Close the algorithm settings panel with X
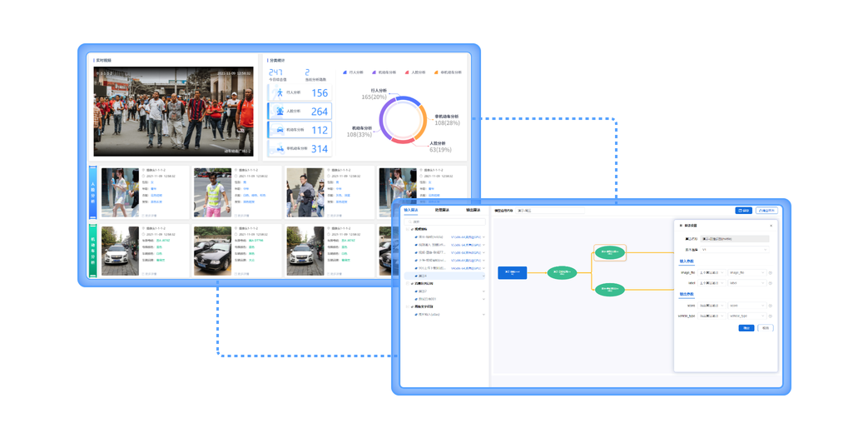This screenshot has height=438, width=868. [x=770, y=226]
